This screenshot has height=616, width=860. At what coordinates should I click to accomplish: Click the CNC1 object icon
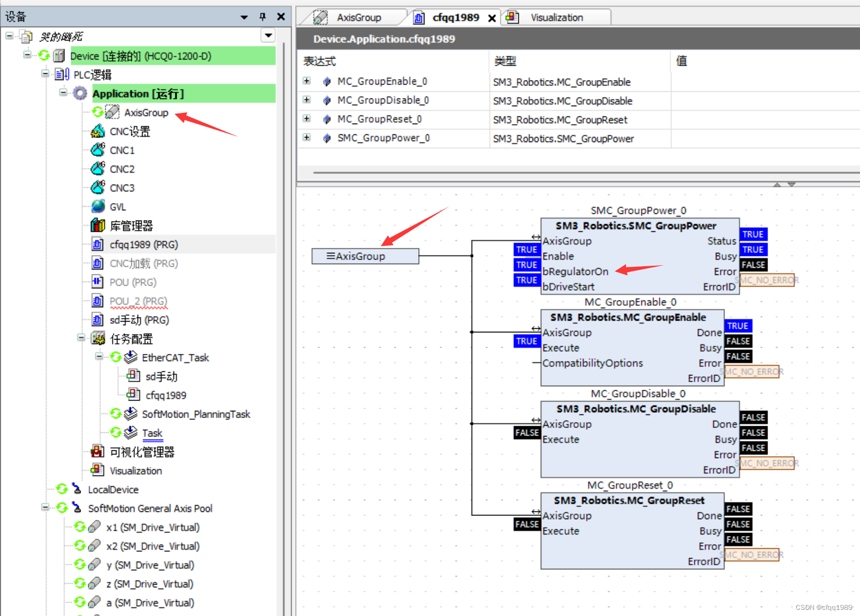99,150
